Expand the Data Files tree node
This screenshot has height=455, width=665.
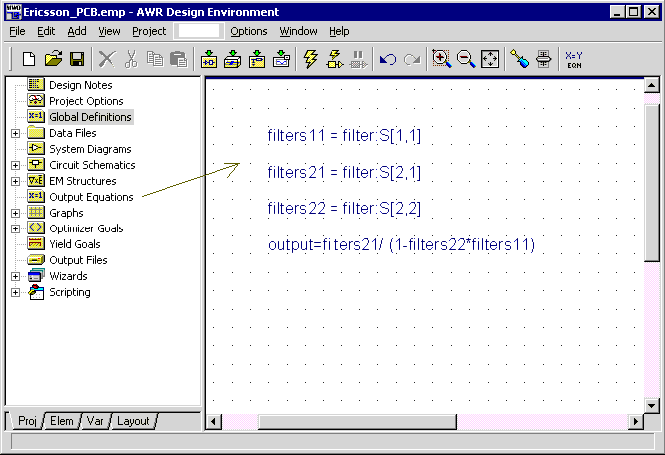15,134
